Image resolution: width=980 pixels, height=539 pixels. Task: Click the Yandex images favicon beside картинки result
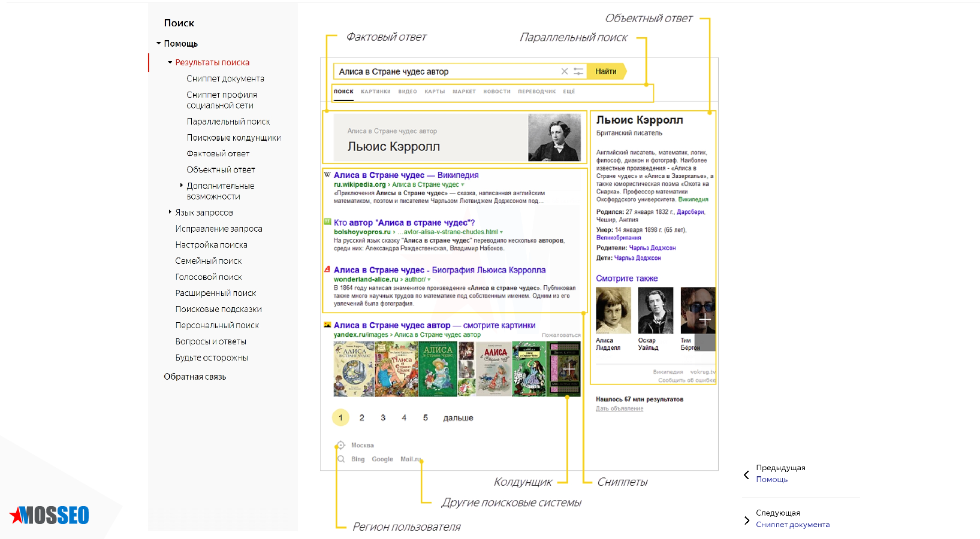click(327, 325)
